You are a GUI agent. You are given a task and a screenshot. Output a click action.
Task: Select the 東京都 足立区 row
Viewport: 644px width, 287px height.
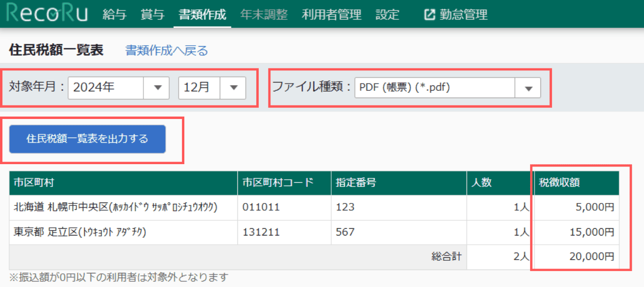[x=314, y=233]
